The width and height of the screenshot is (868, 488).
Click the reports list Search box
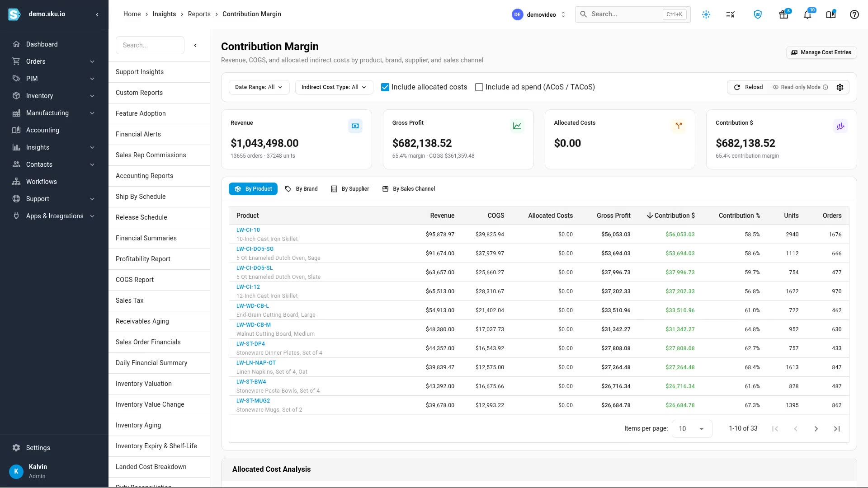click(x=150, y=45)
